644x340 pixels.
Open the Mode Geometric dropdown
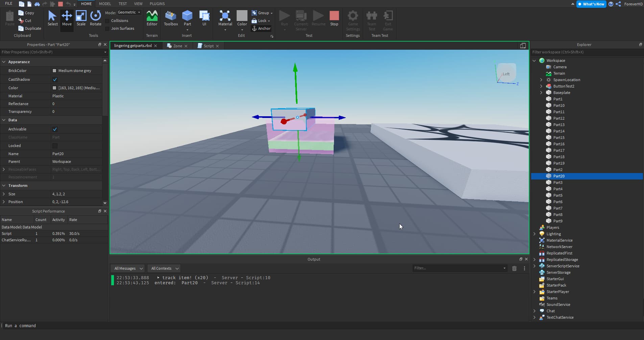pyautogui.click(x=129, y=13)
